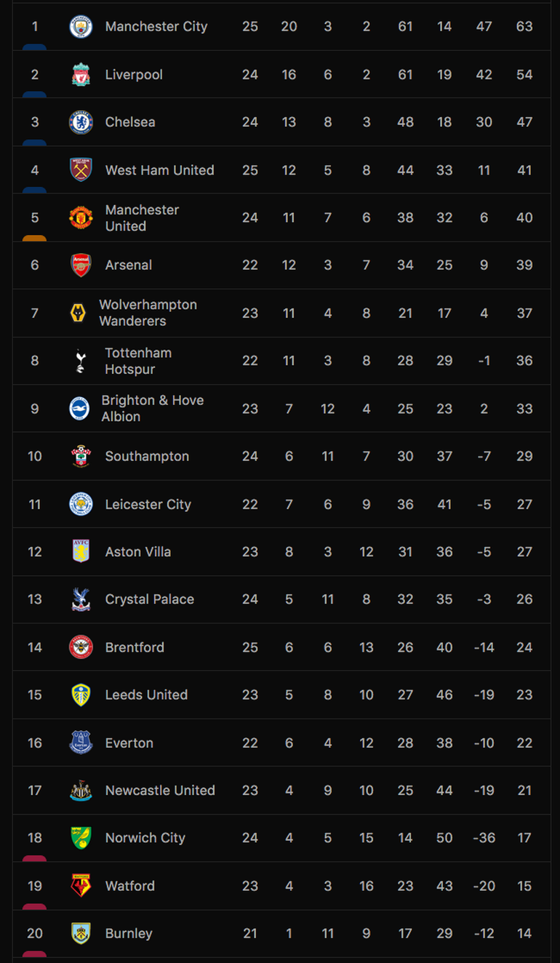The width and height of the screenshot is (560, 963).
Task: Click the Arsenal club crest
Action: [x=81, y=265]
